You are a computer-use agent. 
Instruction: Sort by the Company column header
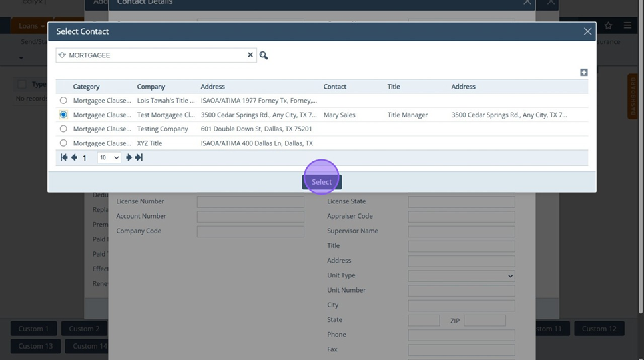pyautogui.click(x=151, y=87)
